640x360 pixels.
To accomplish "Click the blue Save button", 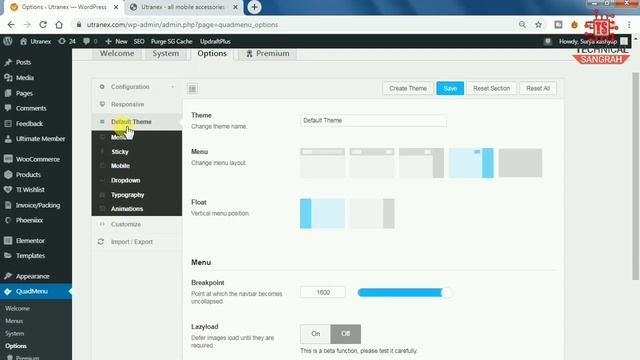I will [450, 88].
